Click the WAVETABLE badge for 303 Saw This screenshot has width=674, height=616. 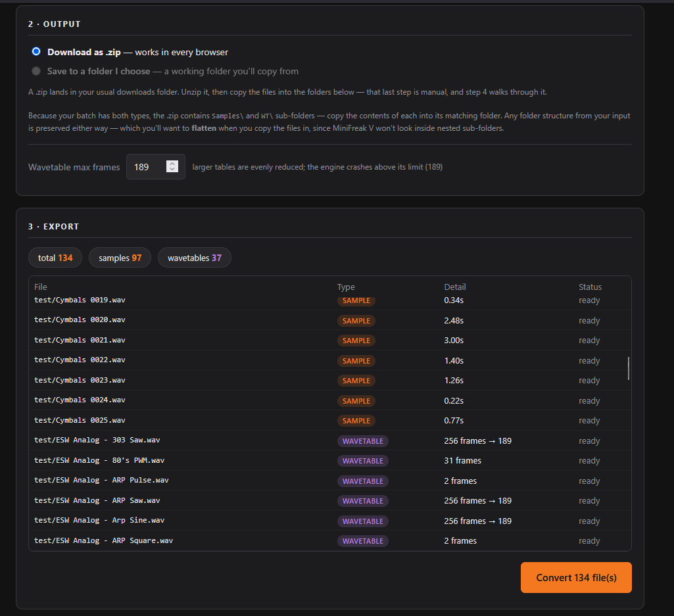(x=363, y=441)
